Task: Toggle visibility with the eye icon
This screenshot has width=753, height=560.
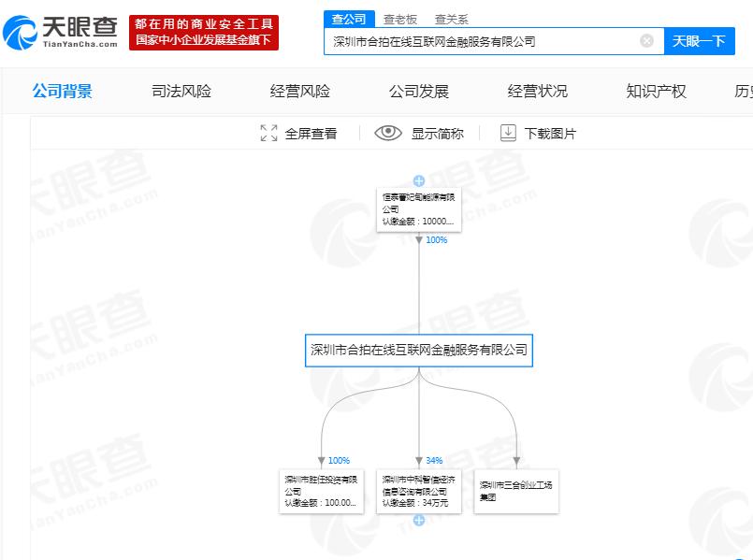Action: [384, 133]
